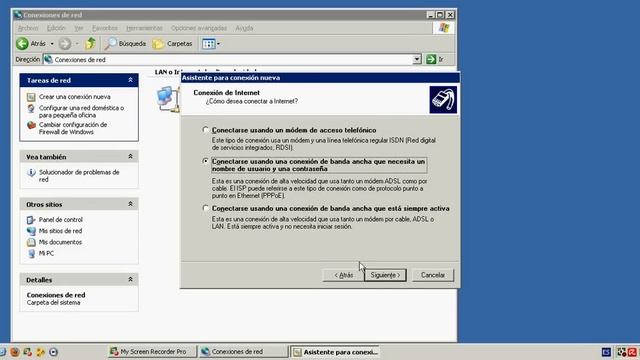
Task: Open Crear una conexión nueva link
Action: [x=75, y=97]
